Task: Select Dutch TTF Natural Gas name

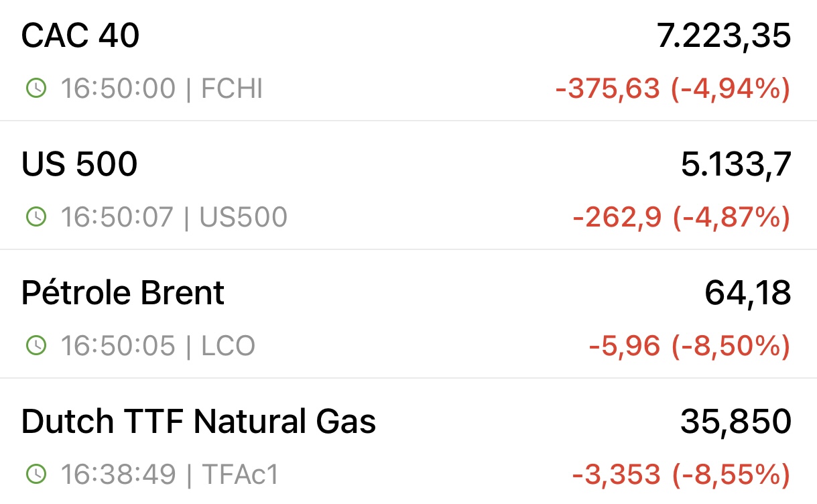Action: tap(198, 422)
